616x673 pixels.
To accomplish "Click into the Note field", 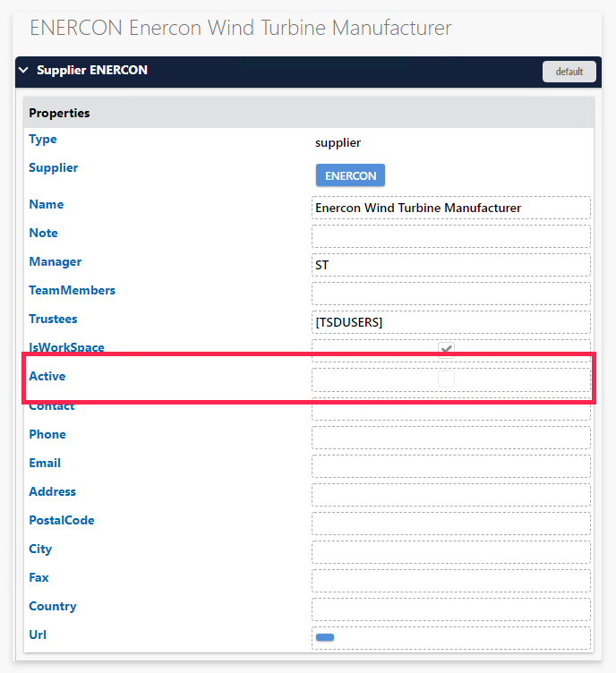I will [451, 236].
